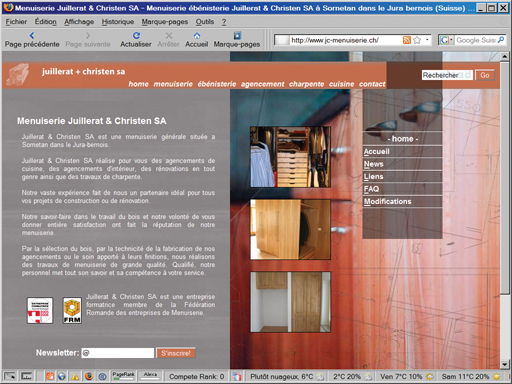Open the Historique menu
The width and height of the screenshot is (512, 384).
[118, 22]
